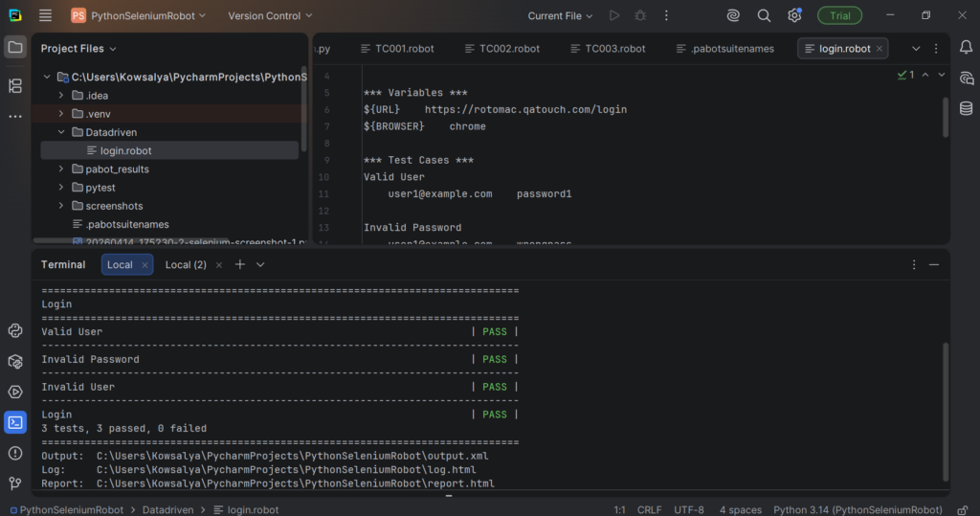Open the Problems tool window icon

point(15,453)
